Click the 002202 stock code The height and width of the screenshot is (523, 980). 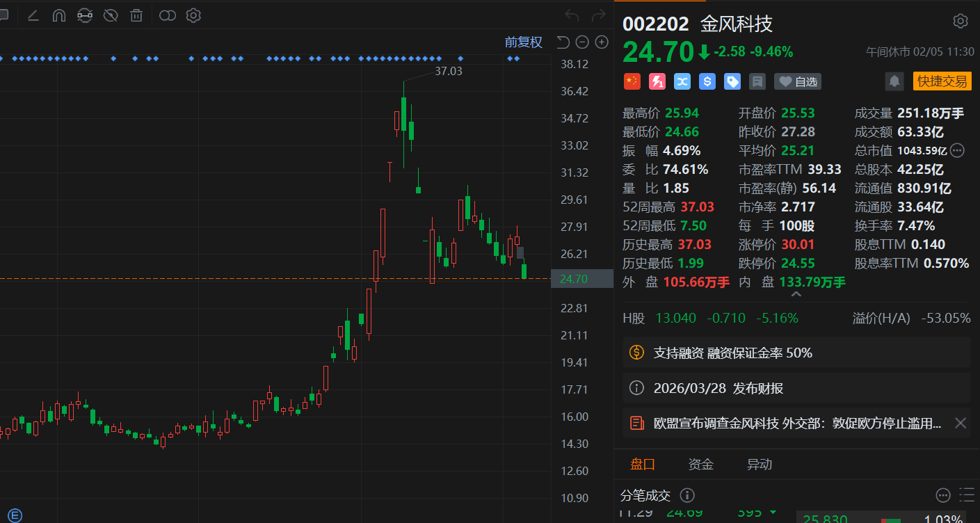[656, 24]
